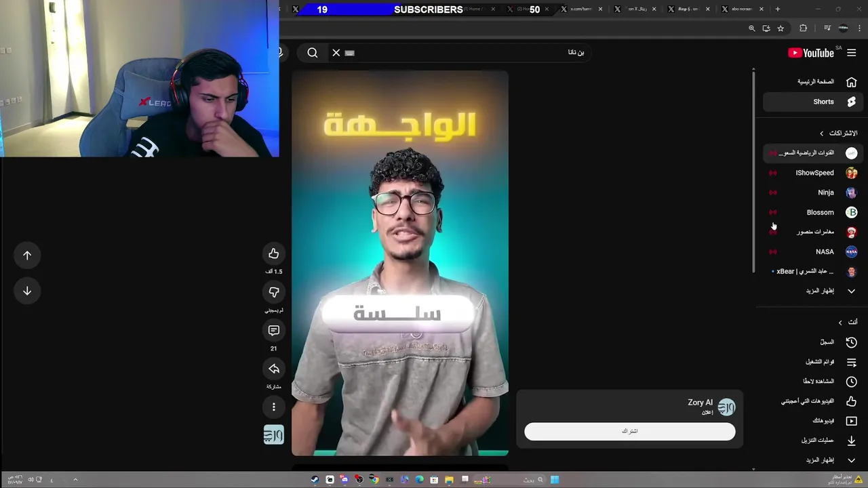
Task: Open the YouTube home logo
Action: (811, 53)
